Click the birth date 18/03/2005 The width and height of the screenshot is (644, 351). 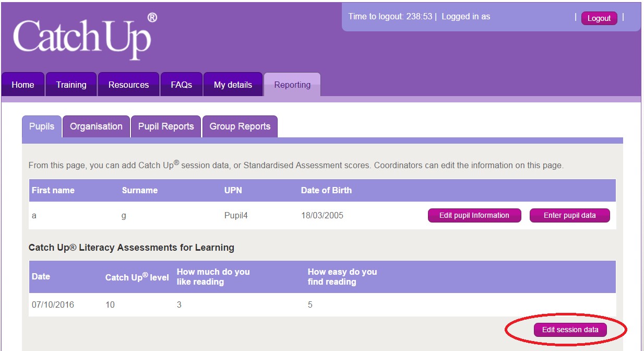coord(322,215)
